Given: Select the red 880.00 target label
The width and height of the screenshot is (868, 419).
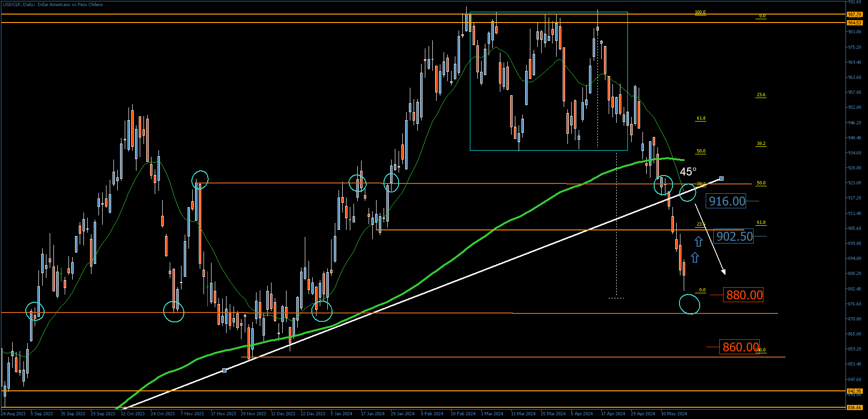Looking at the screenshot, I should [744, 295].
